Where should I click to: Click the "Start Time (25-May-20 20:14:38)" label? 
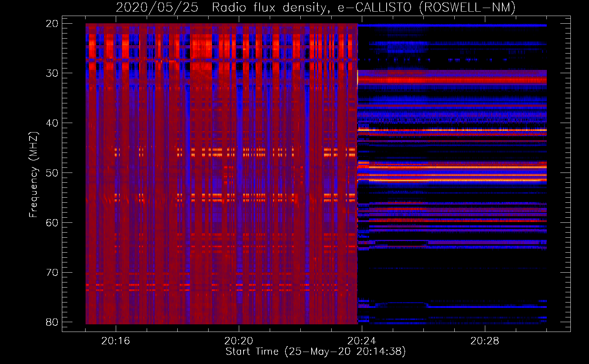coord(316,352)
